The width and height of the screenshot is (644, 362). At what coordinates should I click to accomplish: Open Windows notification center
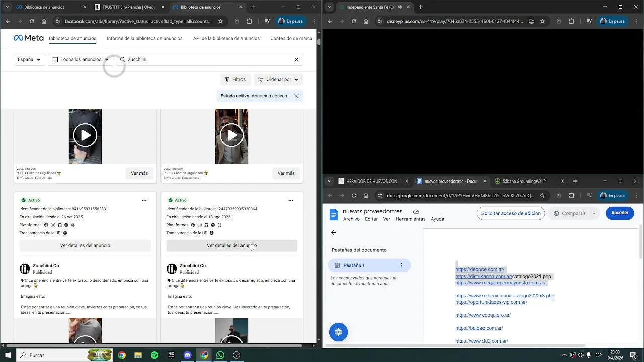click(633, 355)
